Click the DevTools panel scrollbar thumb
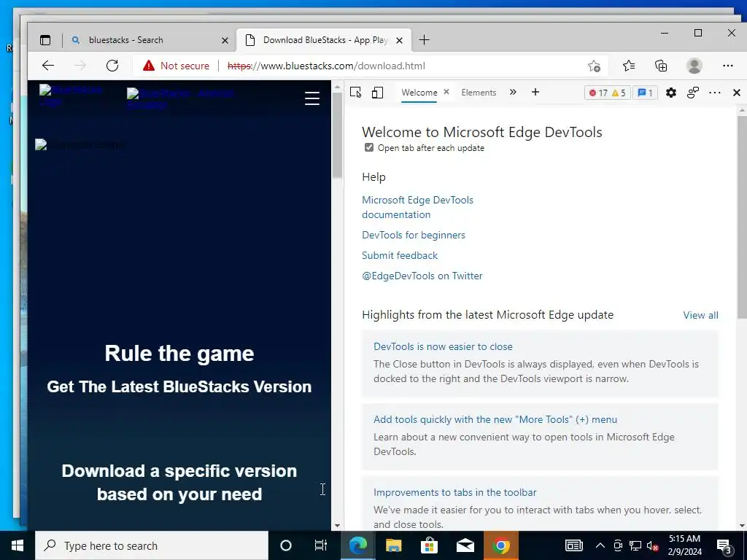 [x=742, y=217]
